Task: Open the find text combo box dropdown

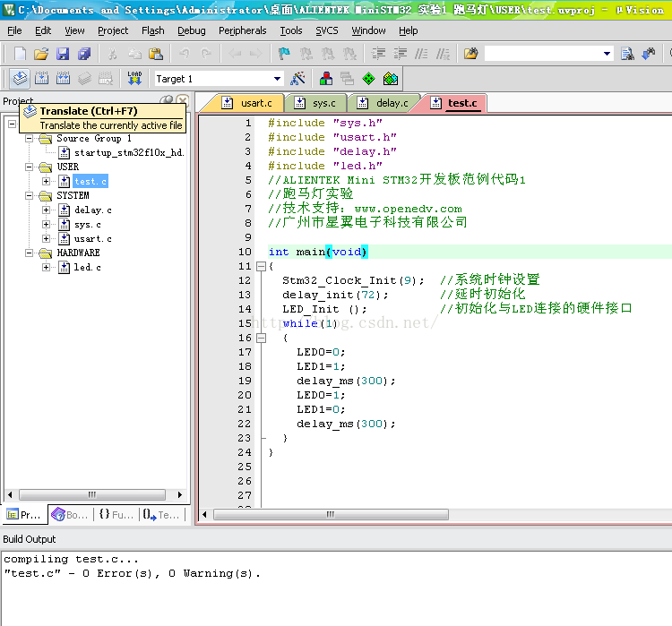Action: 607,54
